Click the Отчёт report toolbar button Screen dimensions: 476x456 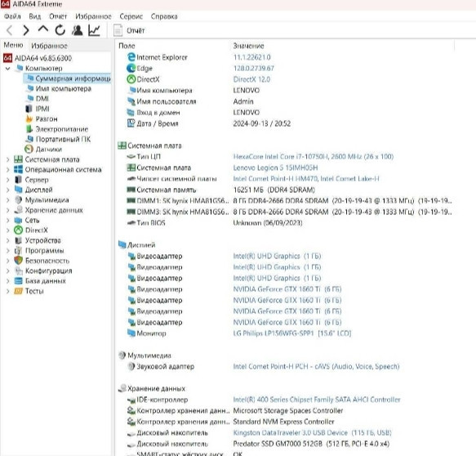129,30
